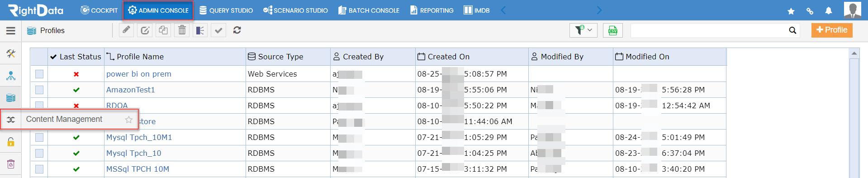Switch to the Query Studio tab
868x178 pixels.
click(226, 10)
